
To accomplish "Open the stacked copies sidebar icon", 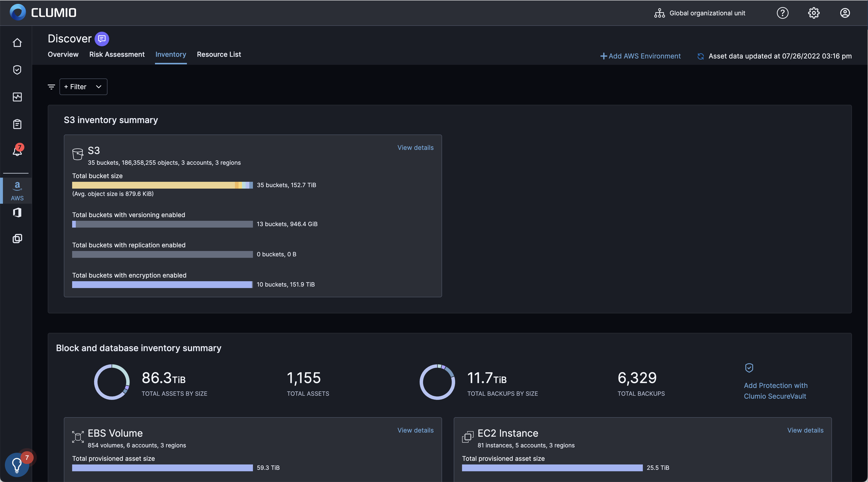I will pos(17,239).
